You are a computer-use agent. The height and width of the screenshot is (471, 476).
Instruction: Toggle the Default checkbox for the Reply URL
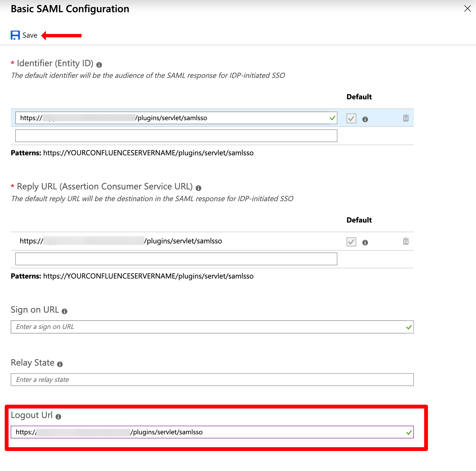pyautogui.click(x=351, y=241)
